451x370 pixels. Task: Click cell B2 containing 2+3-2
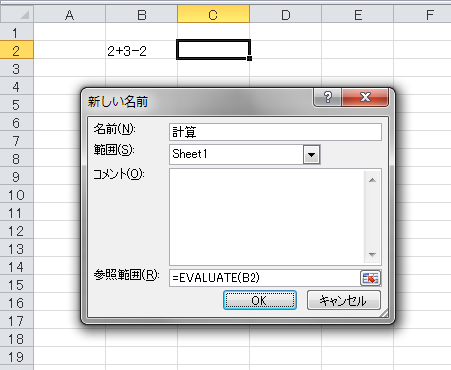point(141,50)
